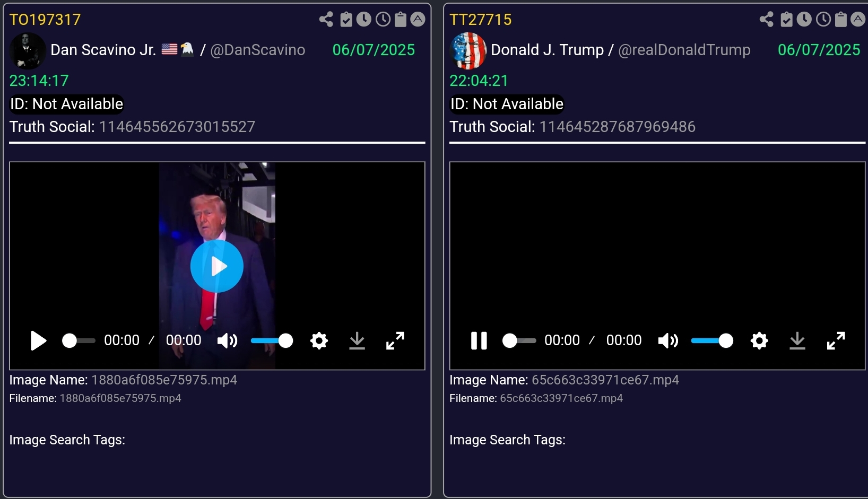Click the filled clock icon on post TT27715
This screenshot has width=868, height=499.
pos(804,20)
